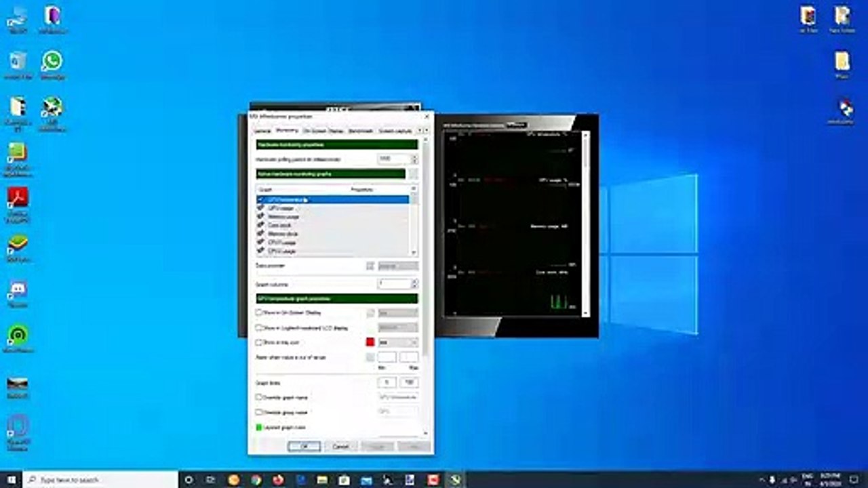Toggle checkmark beside GPU usage graph row
The height and width of the screenshot is (488, 868).
coord(261,208)
